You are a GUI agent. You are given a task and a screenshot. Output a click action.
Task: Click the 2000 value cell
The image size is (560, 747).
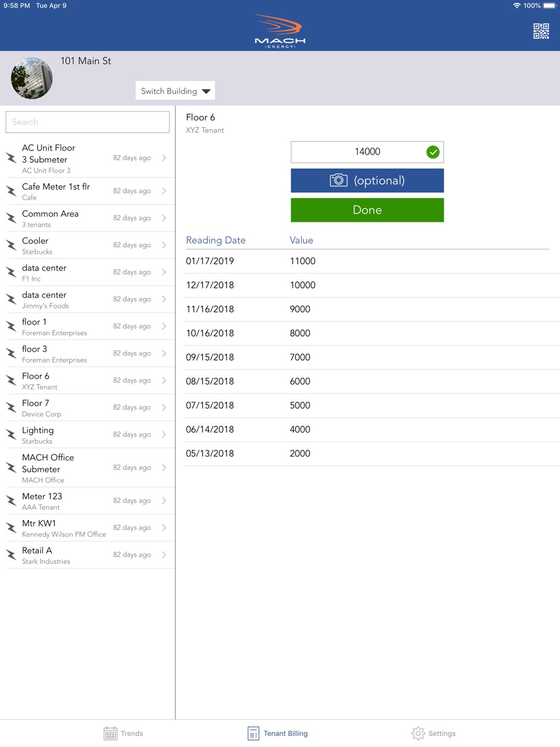(300, 453)
